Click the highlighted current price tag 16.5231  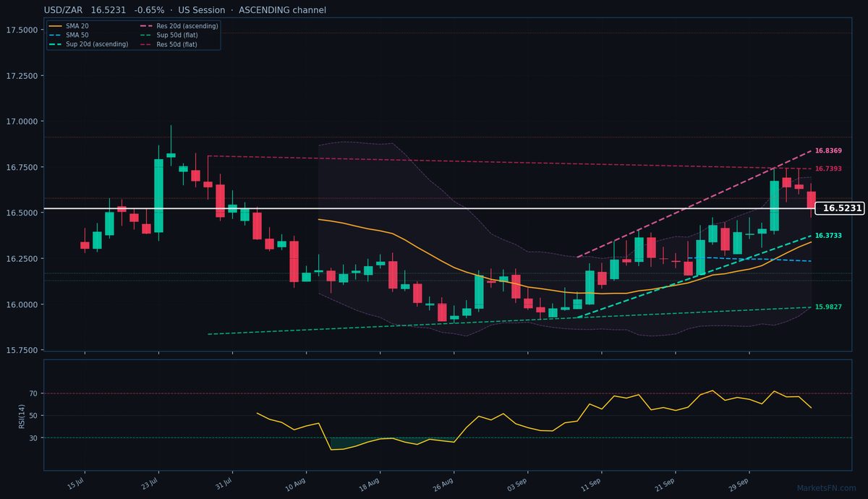840,208
